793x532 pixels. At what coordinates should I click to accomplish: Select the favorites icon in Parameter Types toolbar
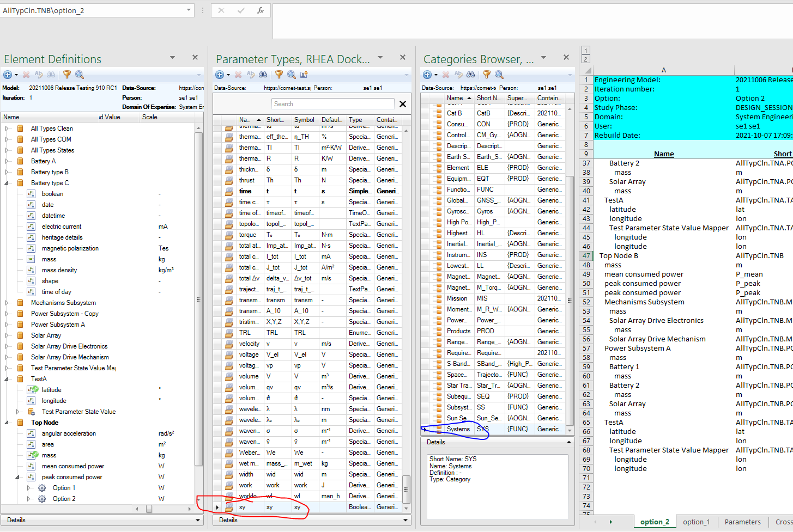[x=304, y=75]
